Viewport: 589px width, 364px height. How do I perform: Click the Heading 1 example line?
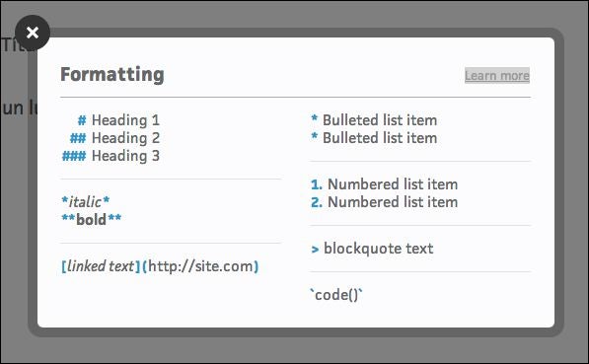pyautogui.click(x=118, y=120)
